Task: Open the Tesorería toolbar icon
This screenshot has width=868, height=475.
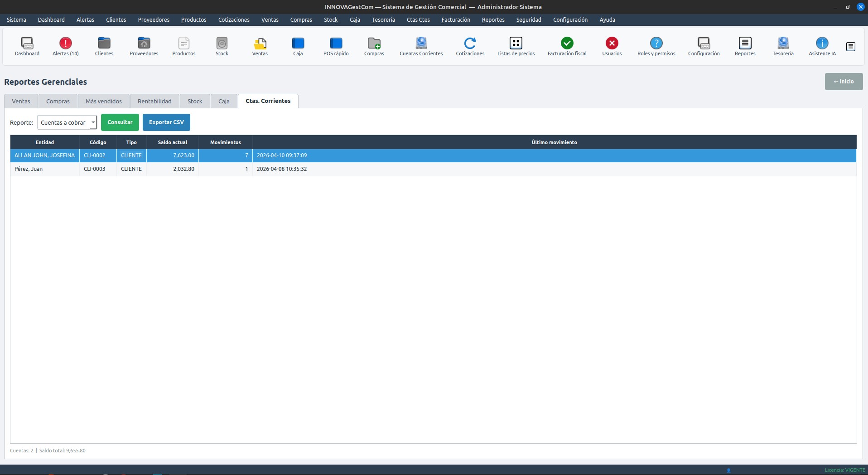Action: [783, 46]
